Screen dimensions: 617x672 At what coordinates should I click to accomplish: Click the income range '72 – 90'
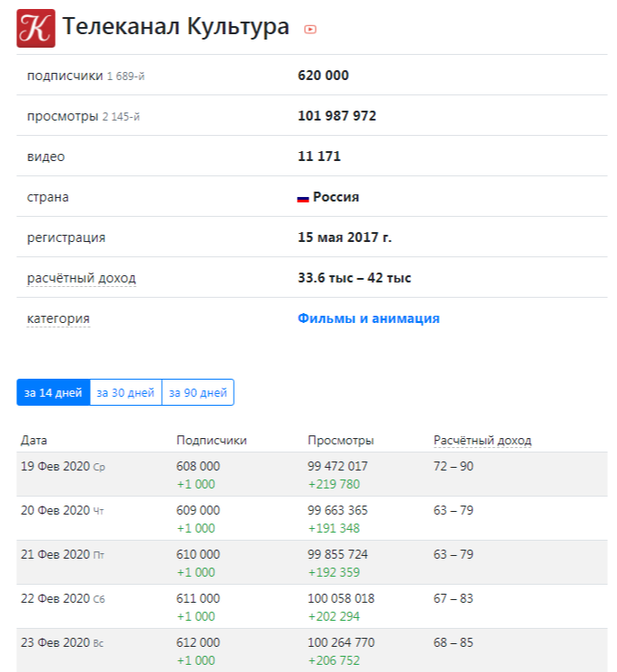pos(453,466)
